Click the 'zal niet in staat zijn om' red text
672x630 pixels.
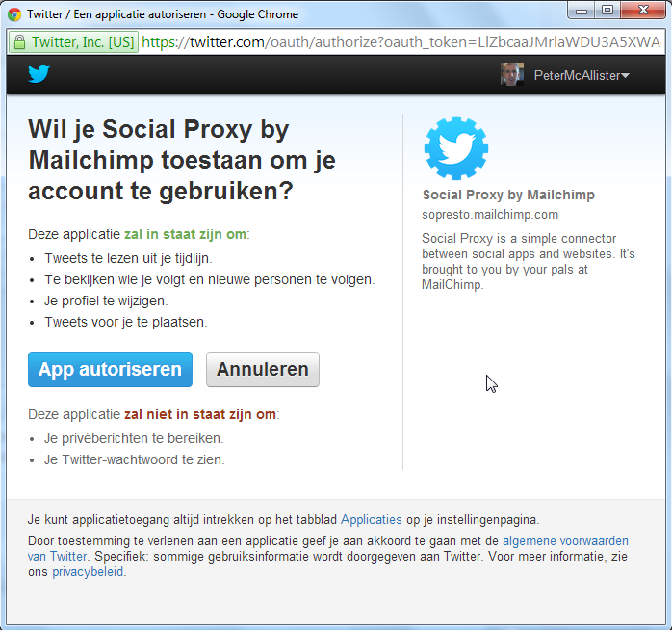pos(200,414)
